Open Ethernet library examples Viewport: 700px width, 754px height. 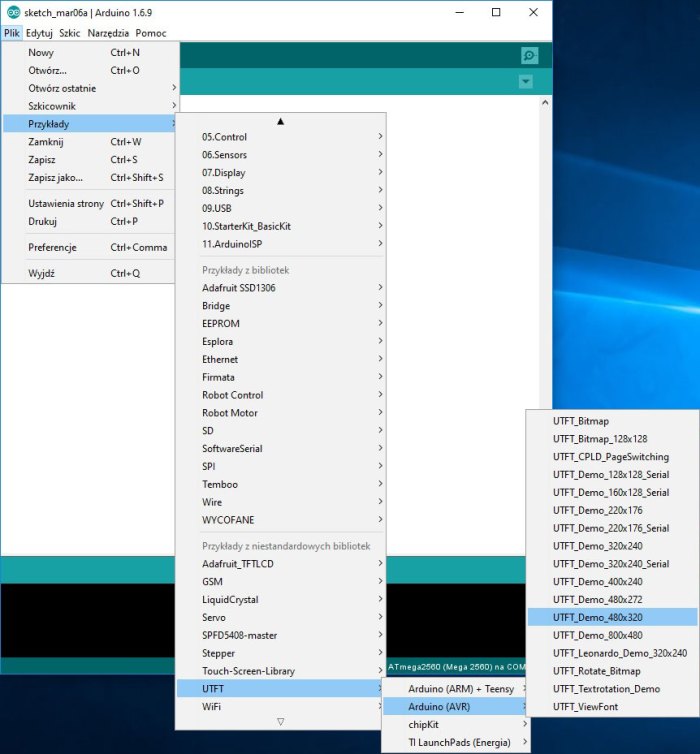coord(281,359)
